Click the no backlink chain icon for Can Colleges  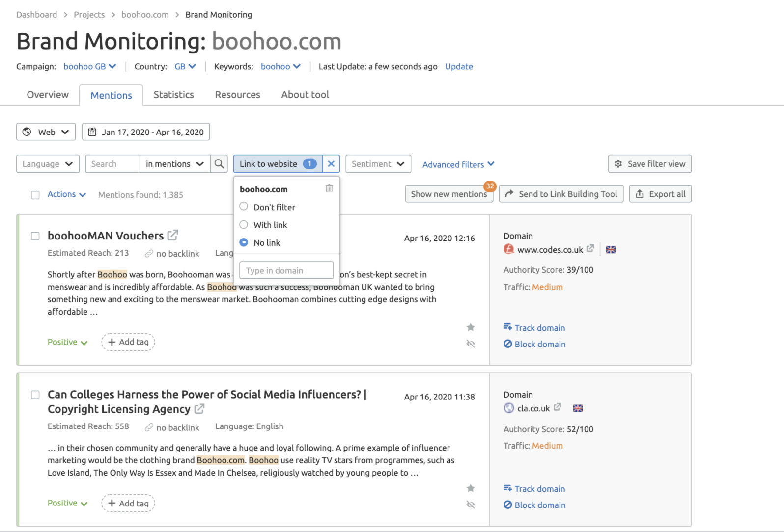(149, 428)
